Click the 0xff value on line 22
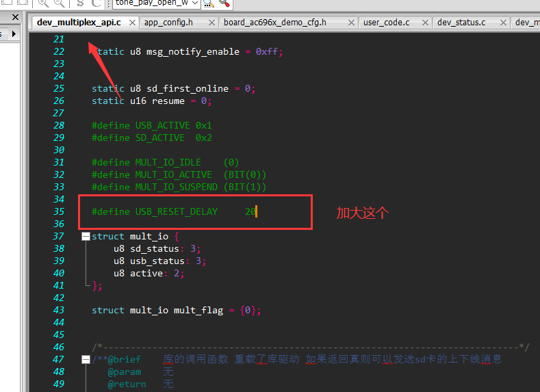The width and height of the screenshot is (540, 392). pyautogui.click(x=267, y=51)
